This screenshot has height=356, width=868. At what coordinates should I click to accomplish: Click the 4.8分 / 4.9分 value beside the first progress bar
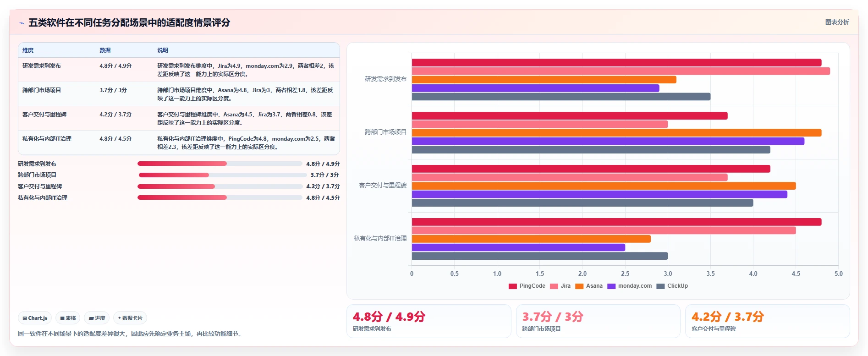[x=323, y=164]
